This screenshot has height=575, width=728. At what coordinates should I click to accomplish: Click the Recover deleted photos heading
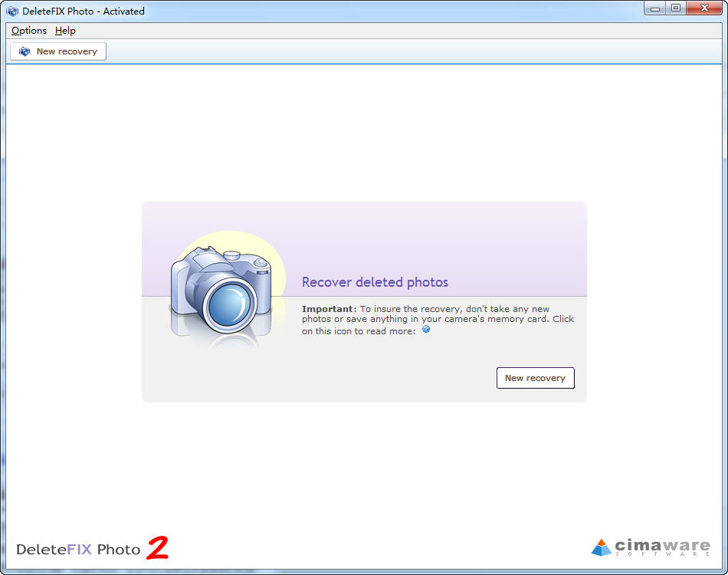pyautogui.click(x=375, y=282)
